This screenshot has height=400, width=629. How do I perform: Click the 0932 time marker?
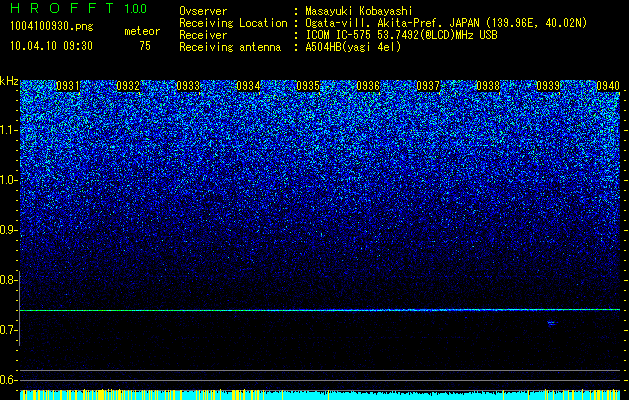coord(128,86)
